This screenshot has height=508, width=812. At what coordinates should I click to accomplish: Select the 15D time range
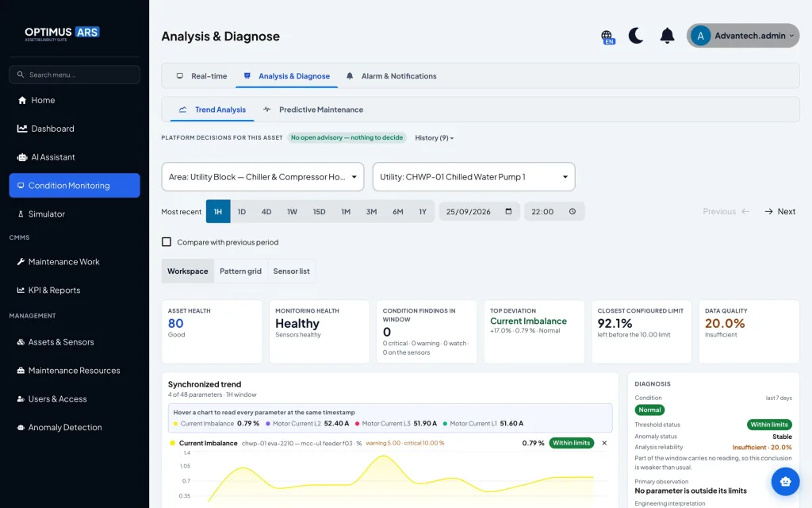[x=319, y=211]
